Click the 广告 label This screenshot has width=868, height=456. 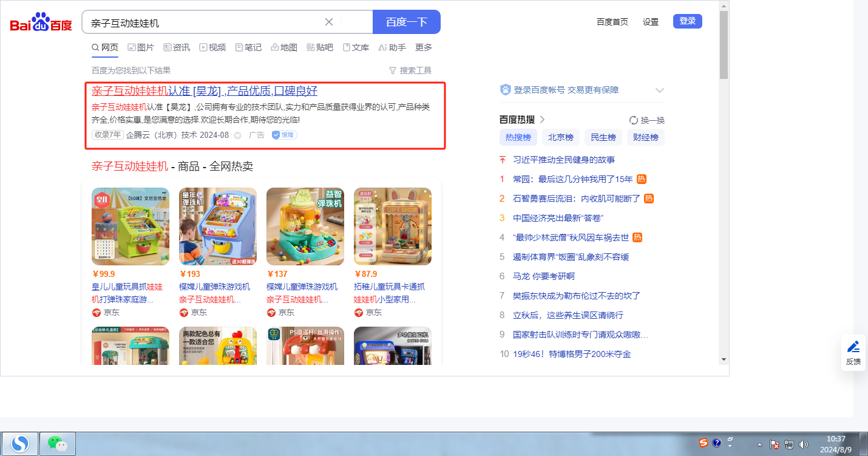(x=257, y=135)
